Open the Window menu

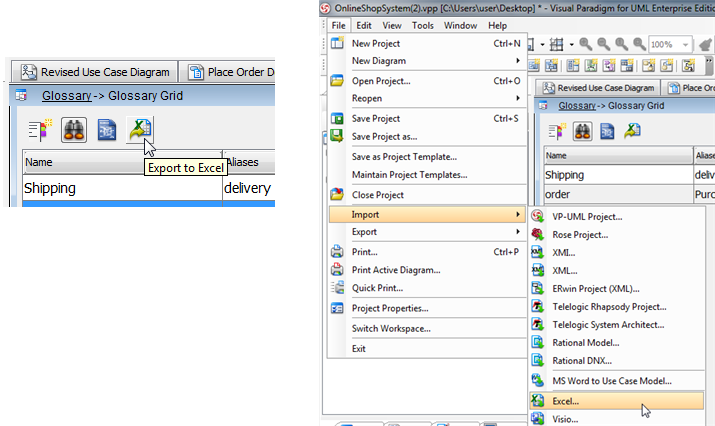tap(461, 26)
